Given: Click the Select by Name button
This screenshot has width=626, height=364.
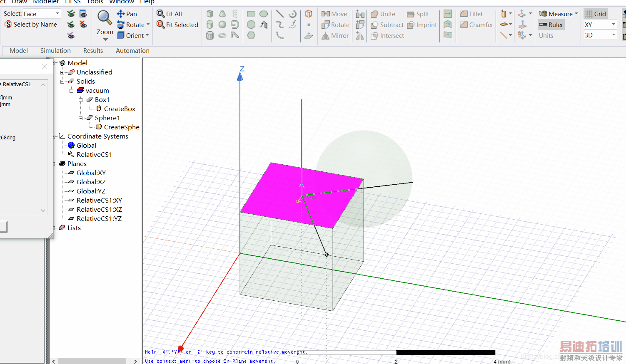Looking at the screenshot, I should coord(31,25).
